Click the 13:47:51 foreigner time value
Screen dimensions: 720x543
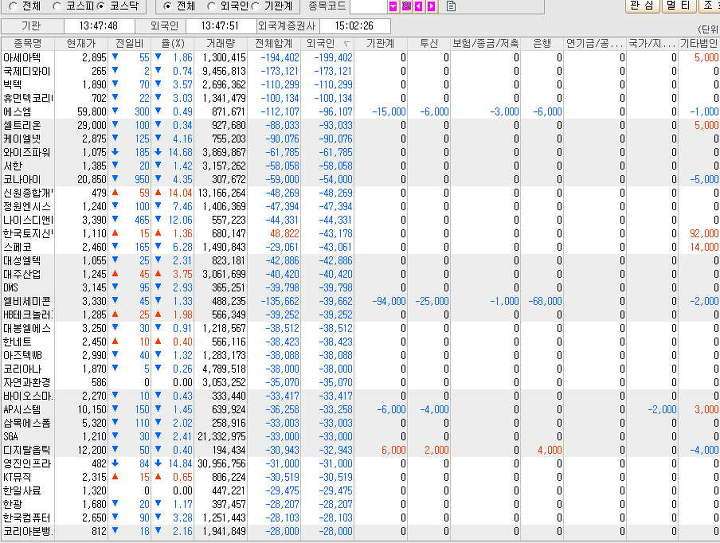click(220, 26)
